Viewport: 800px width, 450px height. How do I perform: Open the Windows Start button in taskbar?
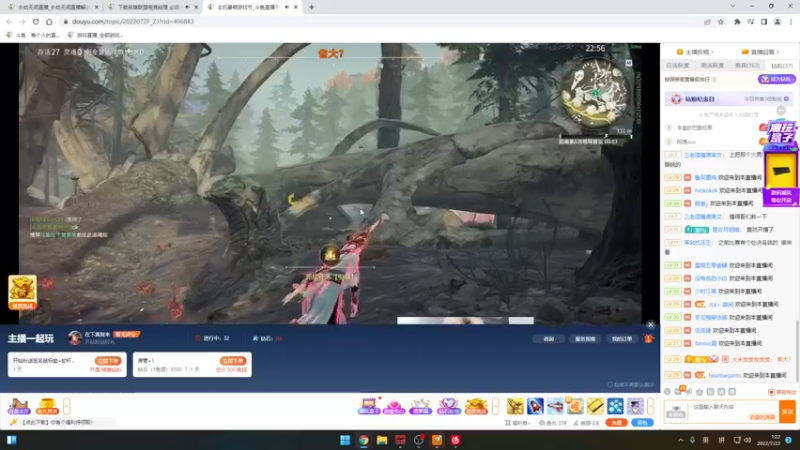(345, 440)
